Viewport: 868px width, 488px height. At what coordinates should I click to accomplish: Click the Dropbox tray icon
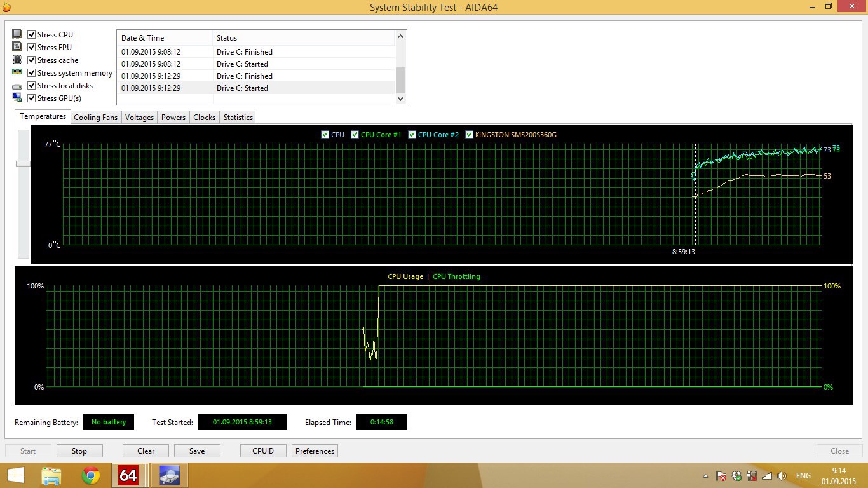736,476
